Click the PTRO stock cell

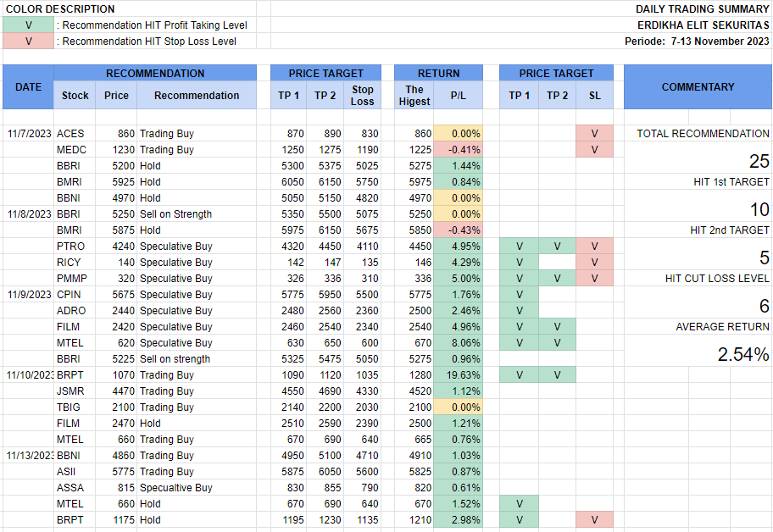(71, 247)
